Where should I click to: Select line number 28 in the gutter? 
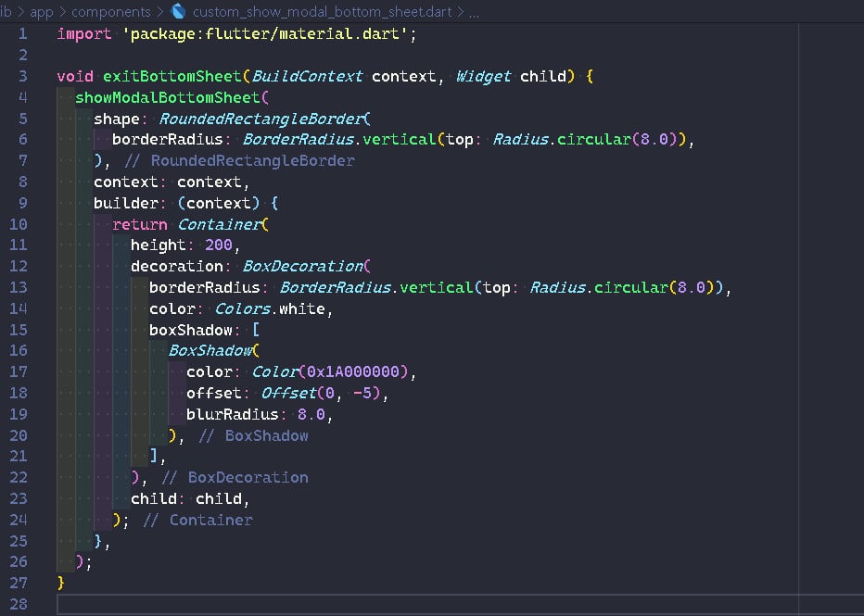pyautogui.click(x=19, y=605)
